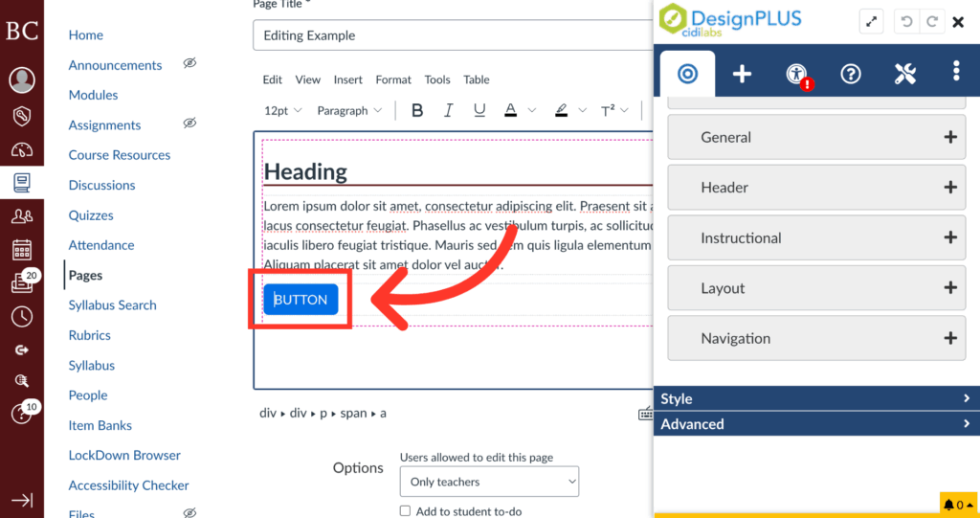Open DesignPLUS more options kebab menu
The height and width of the screenshot is (518, 980).
tap(956, 71)
